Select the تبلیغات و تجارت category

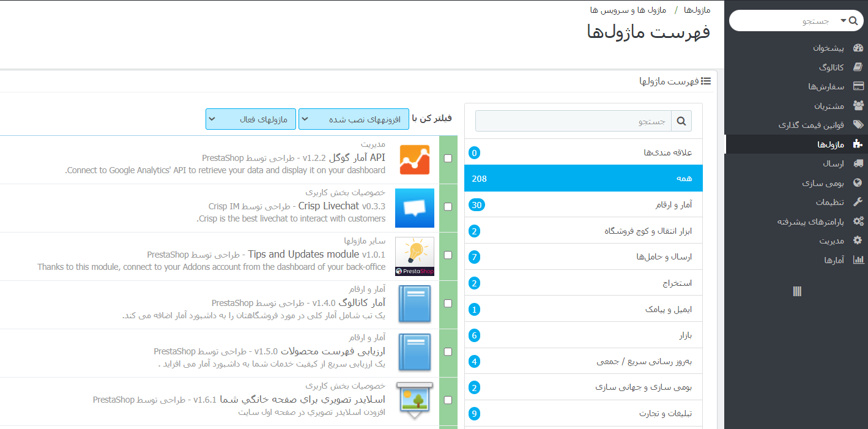click(584, 414)
